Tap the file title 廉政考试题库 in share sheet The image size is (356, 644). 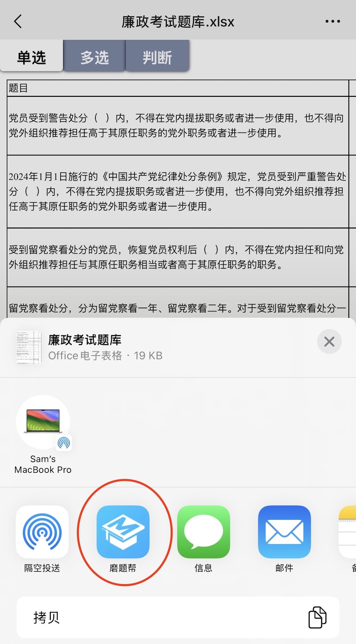pos(85,340)
